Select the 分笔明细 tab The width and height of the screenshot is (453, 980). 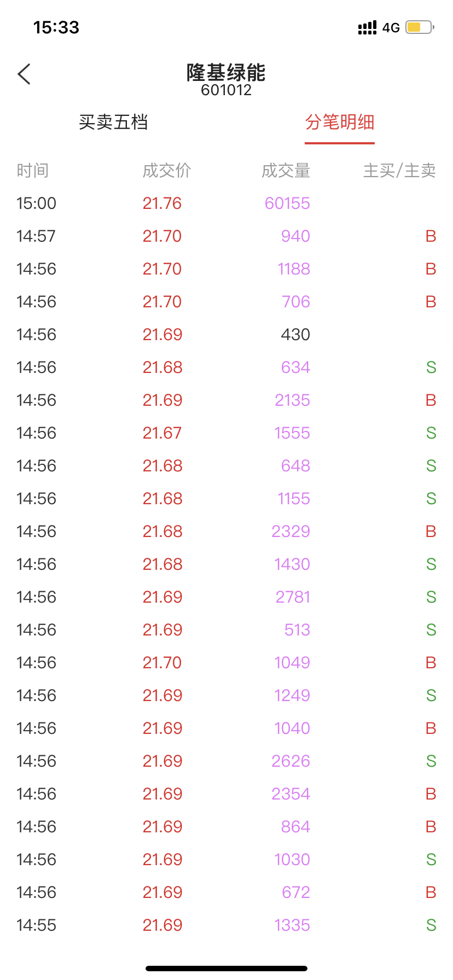339,122
